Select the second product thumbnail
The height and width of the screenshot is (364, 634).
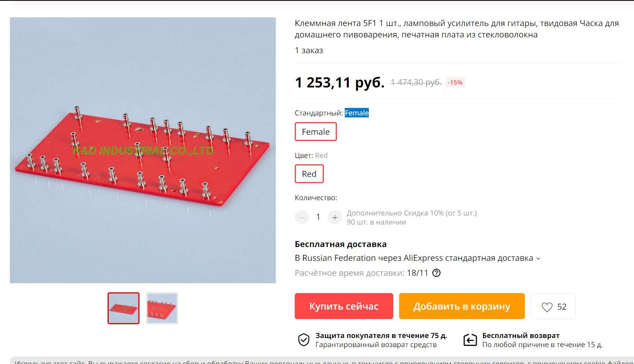click(162, 308)
